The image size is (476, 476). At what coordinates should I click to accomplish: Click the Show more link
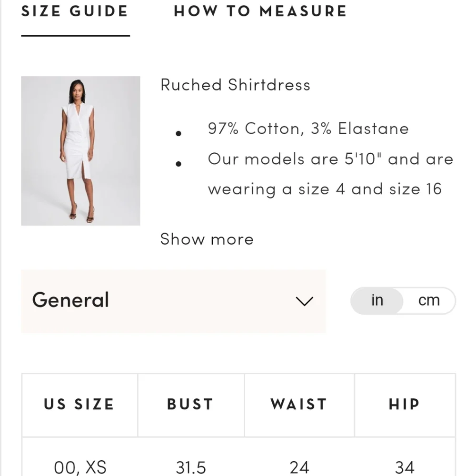click(207, 239)
